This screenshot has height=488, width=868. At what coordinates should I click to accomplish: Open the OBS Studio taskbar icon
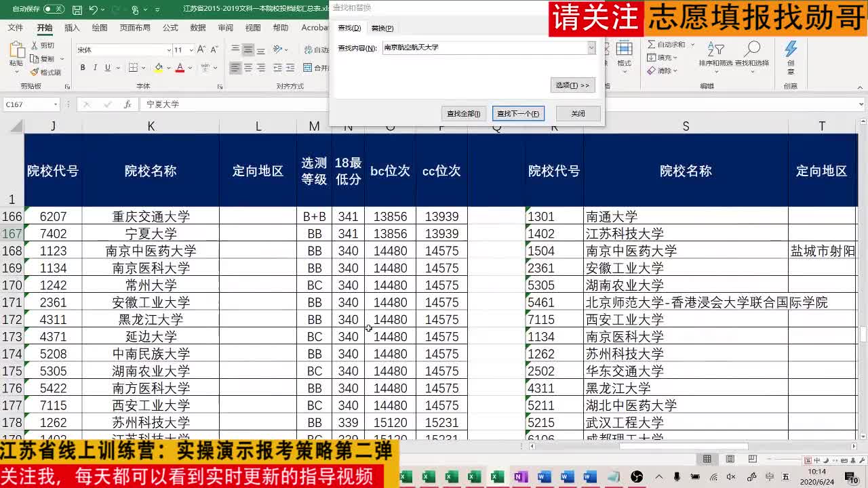pyautogui.click(x=636, y=477)
